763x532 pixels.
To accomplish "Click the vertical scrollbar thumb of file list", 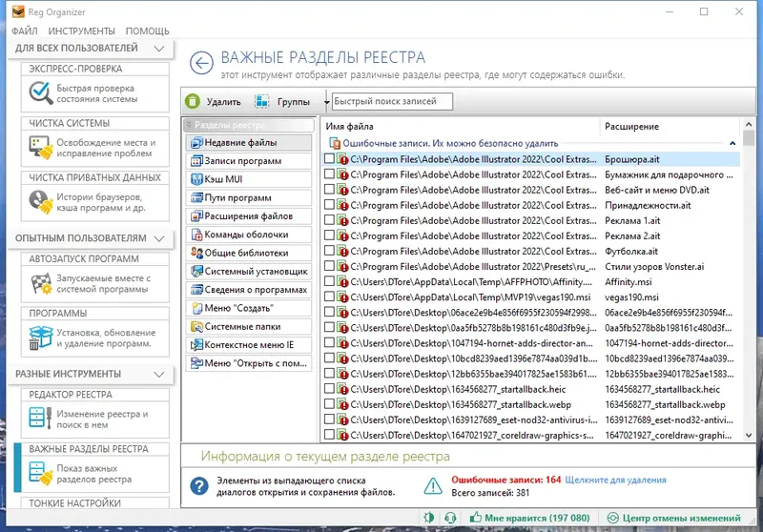I will click(749, 139).
